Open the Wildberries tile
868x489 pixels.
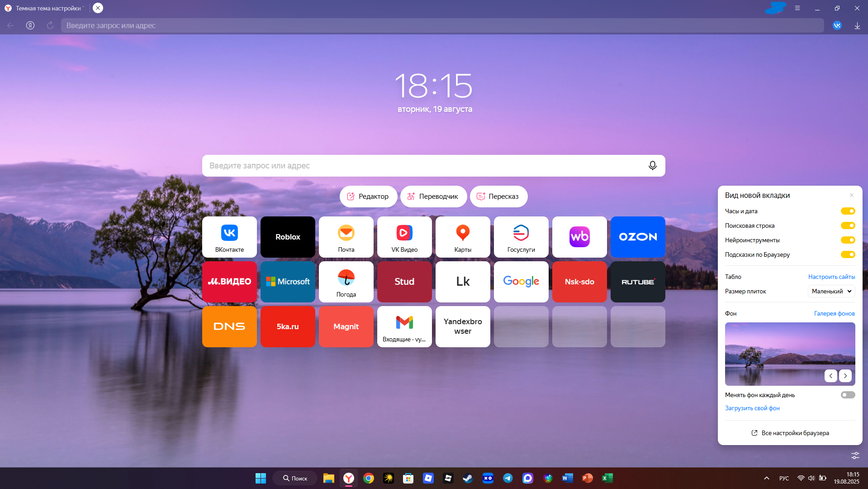[579, 237]
